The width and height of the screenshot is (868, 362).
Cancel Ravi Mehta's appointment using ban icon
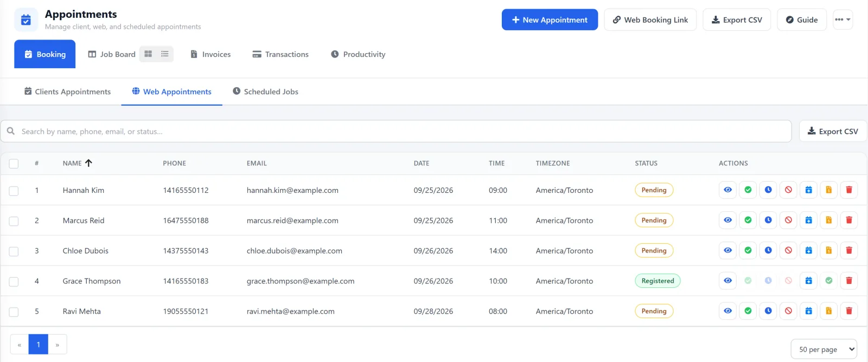788,312
